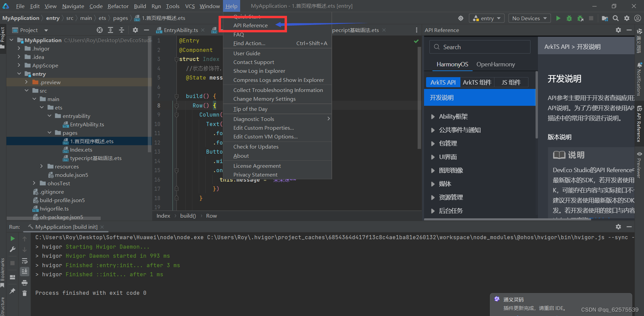Open editor tabs more options menu
The height and width of the screenshot is (316, 644).
click(417, 30)
